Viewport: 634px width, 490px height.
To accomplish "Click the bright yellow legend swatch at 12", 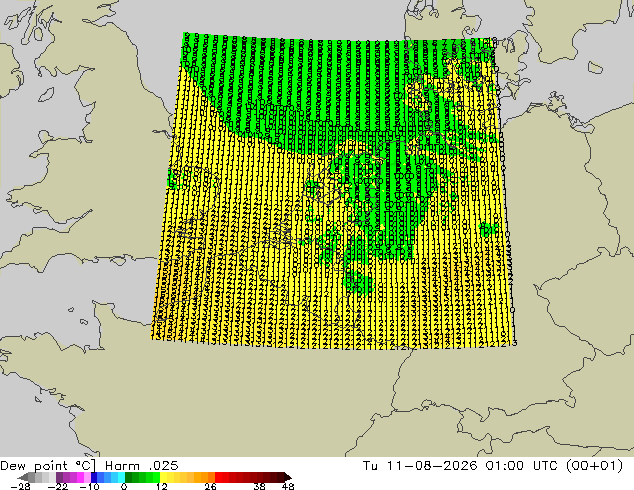I will point(163,477).
